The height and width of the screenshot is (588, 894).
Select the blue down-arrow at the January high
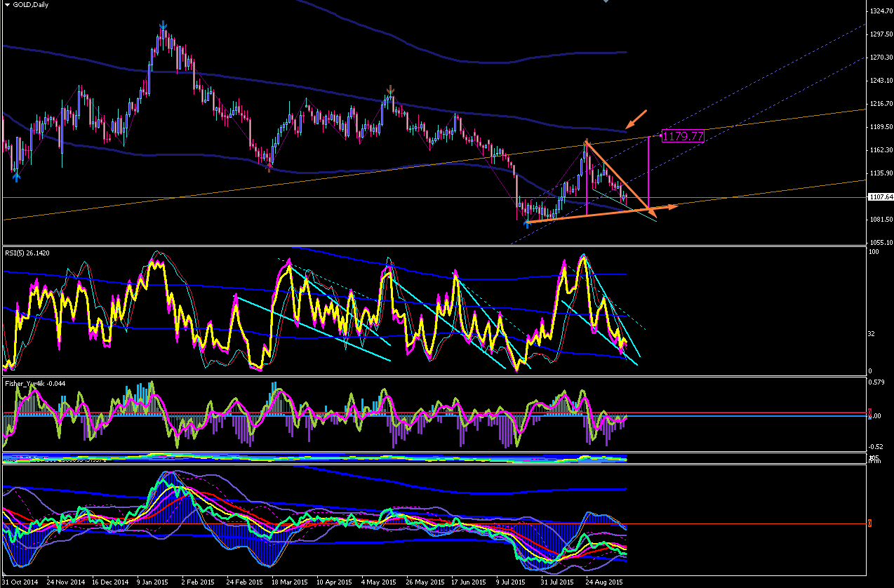(x=163, y=25)
